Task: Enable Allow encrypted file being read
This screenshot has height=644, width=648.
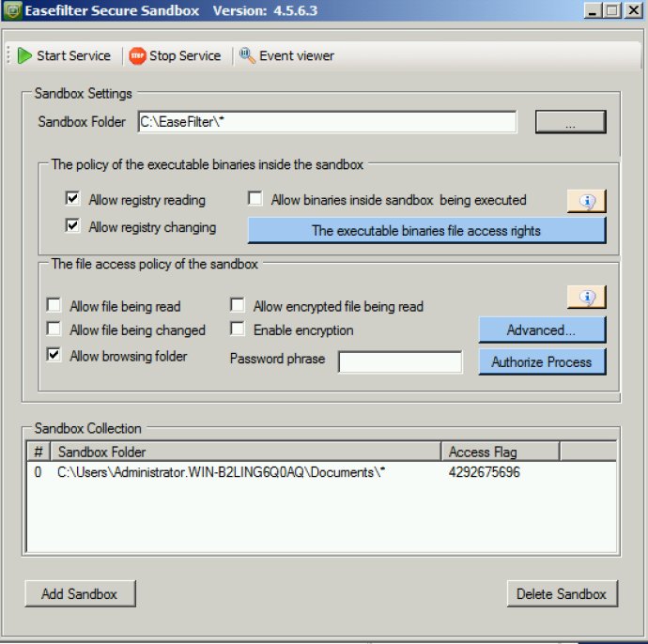Action: tap(238, 305)
